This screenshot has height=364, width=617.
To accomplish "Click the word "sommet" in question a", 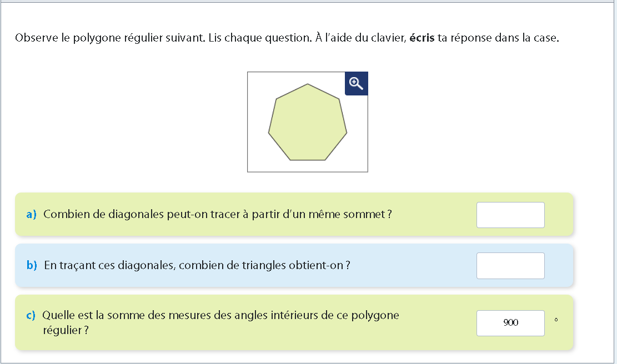I will coord(367,215).
